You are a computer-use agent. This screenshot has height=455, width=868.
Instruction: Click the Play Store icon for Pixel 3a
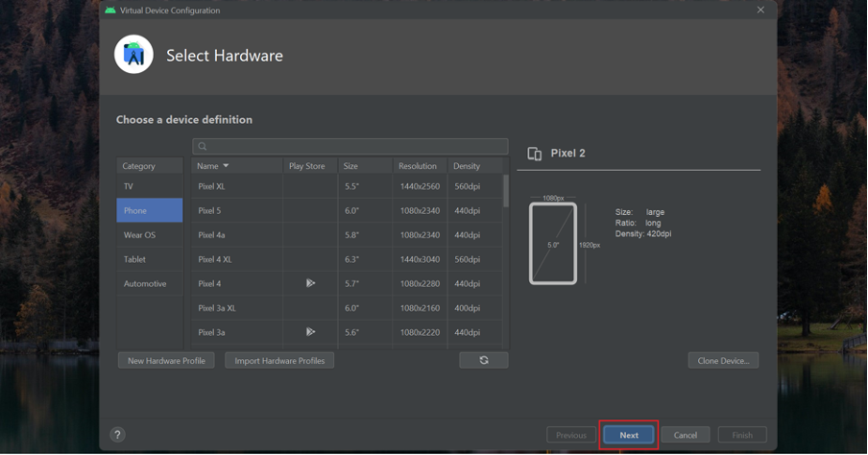pyautogui.click(x=310, y=332)
